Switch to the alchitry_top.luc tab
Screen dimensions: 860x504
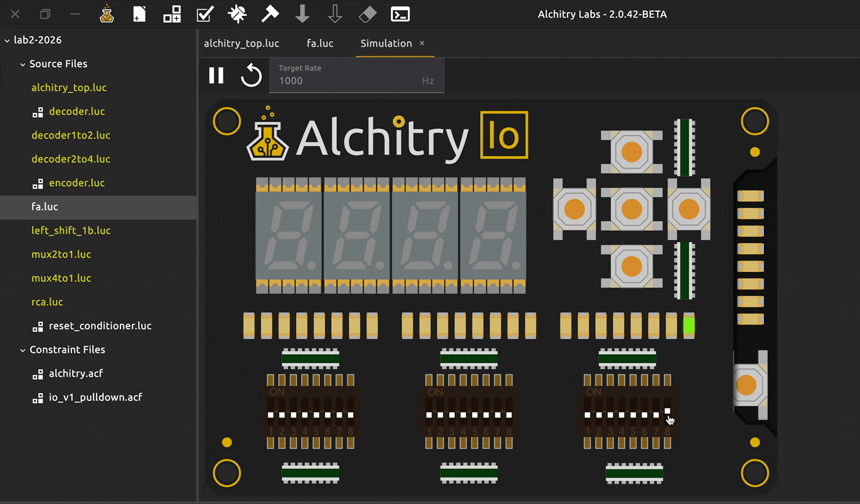coord(242,43)
